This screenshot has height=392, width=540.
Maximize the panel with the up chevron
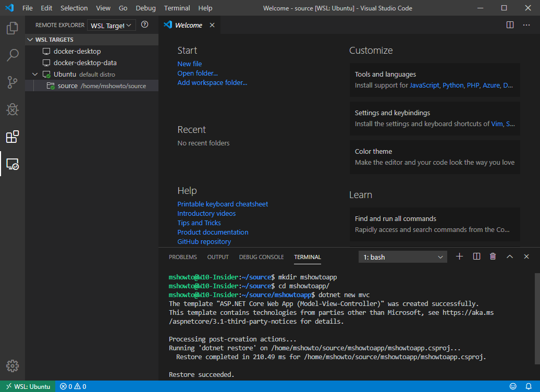510,256
